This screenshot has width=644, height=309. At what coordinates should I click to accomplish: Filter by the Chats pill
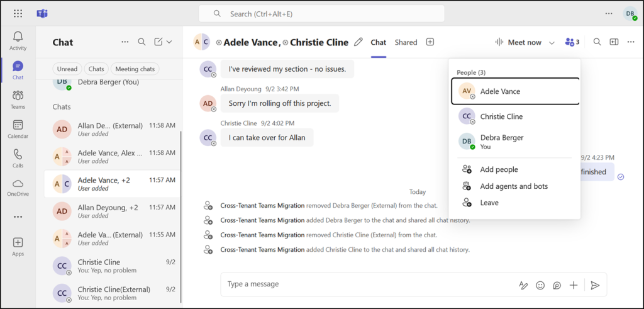[x=96, y=69]
